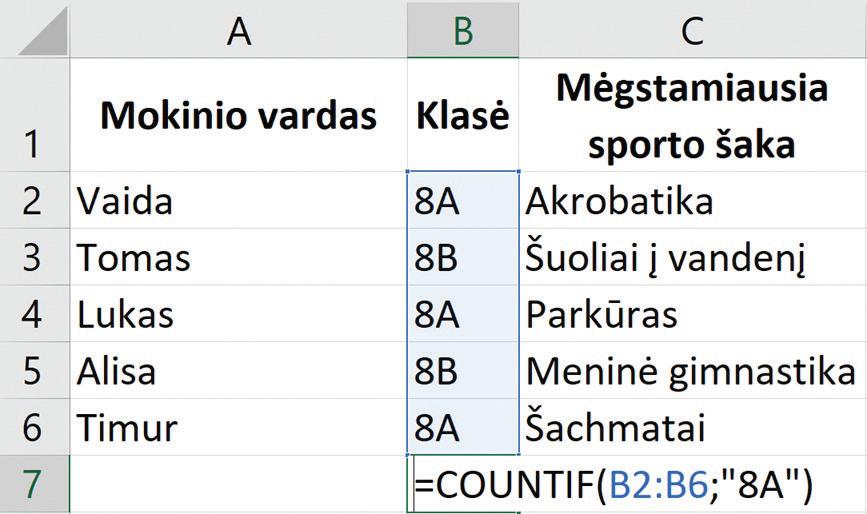
Task: Click the 8B cell in Alisa's row
Action: pyautogui.click(x=463, y=370)
